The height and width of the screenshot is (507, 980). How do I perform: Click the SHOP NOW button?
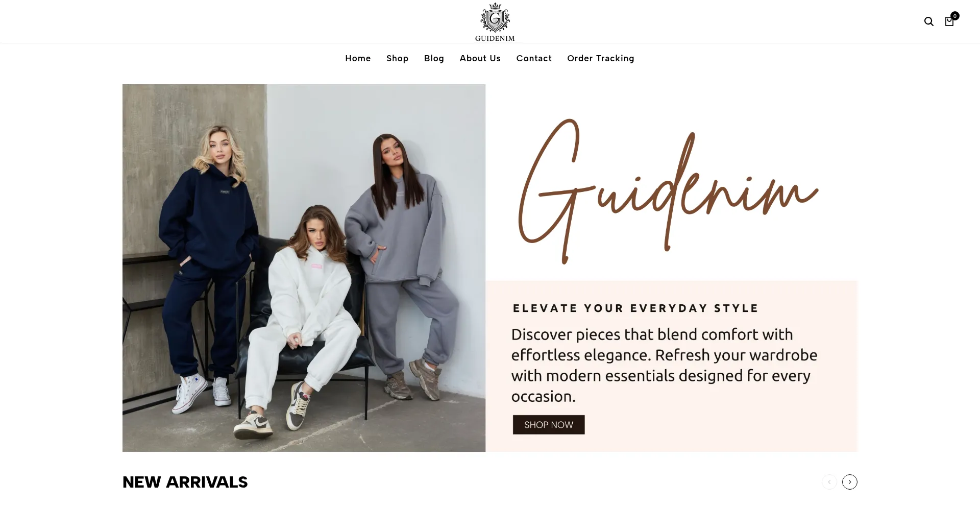[x=549, y=425]
